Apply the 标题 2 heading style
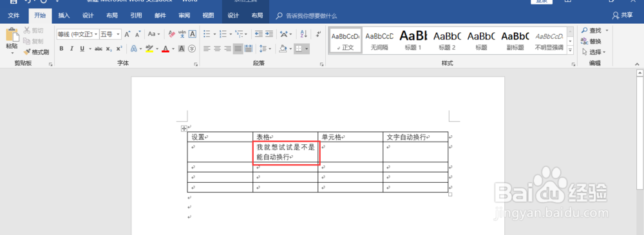Screen dimensions: 644x235 tap(448, 41)
